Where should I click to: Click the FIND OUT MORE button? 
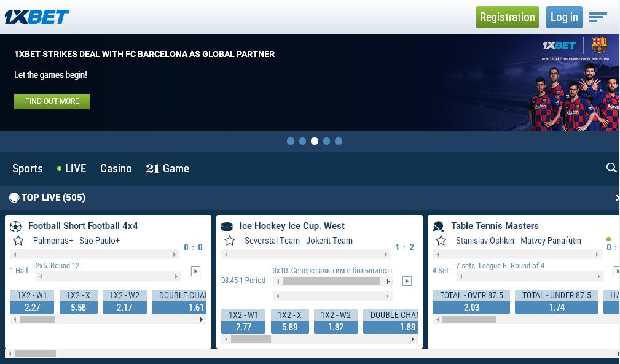click(x=52, y=101)
